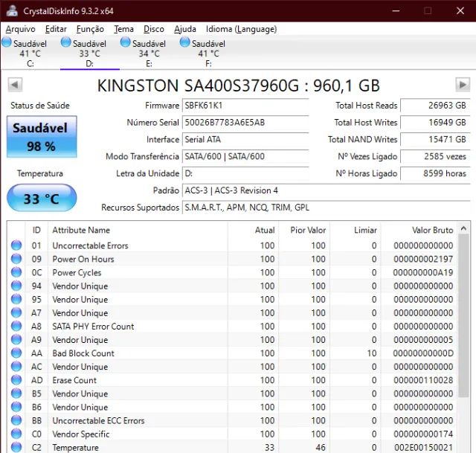Open the Editar menu
The width and height of the screenshot is (476, 453).
(56, 29)
